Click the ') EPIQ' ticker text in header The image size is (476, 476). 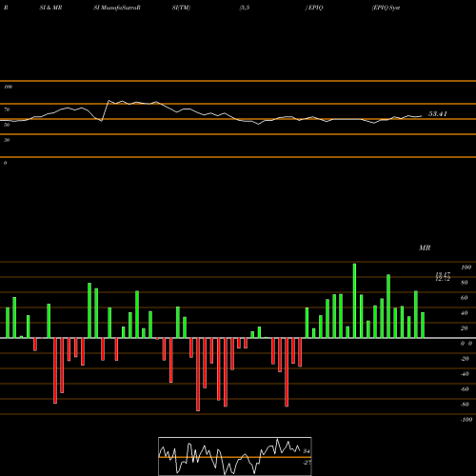point(314,8)
